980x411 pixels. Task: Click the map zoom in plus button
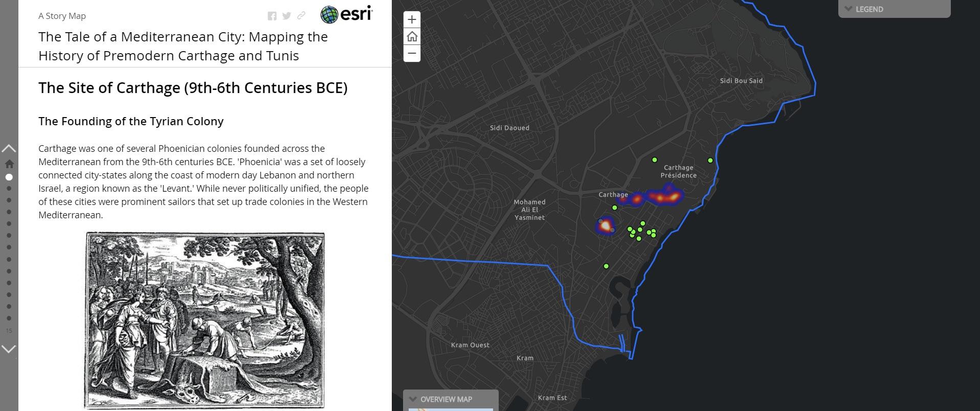pos(412,20)
